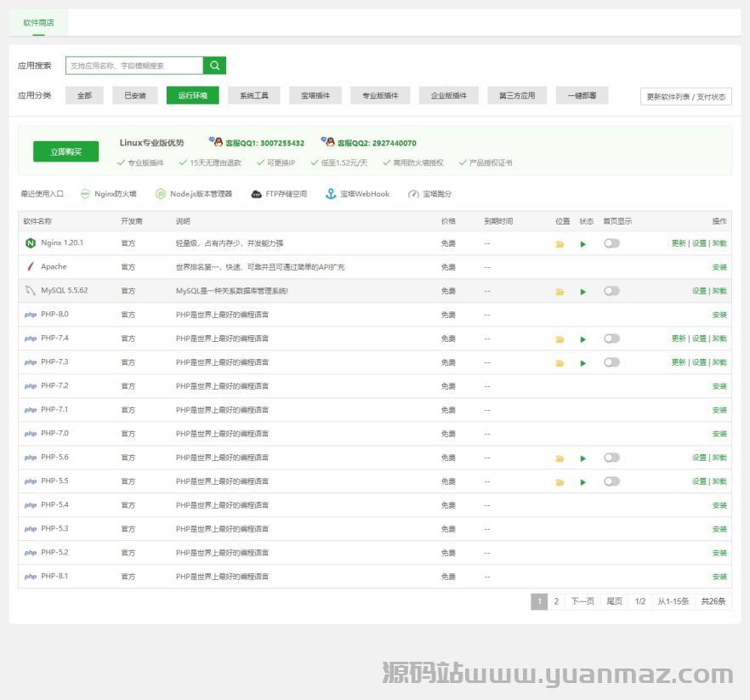750x700 pixels.
Task: Show 已安装 category
Action: point(135,95)
